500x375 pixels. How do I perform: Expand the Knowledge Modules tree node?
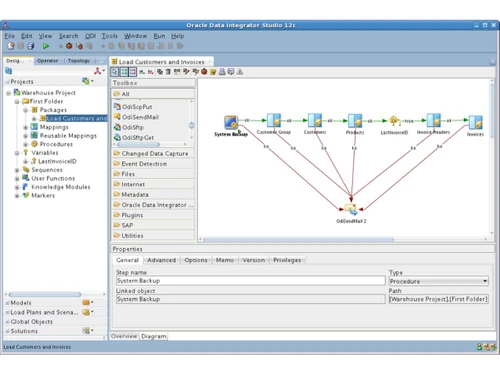pyautogui.click(x=17, y=187)
